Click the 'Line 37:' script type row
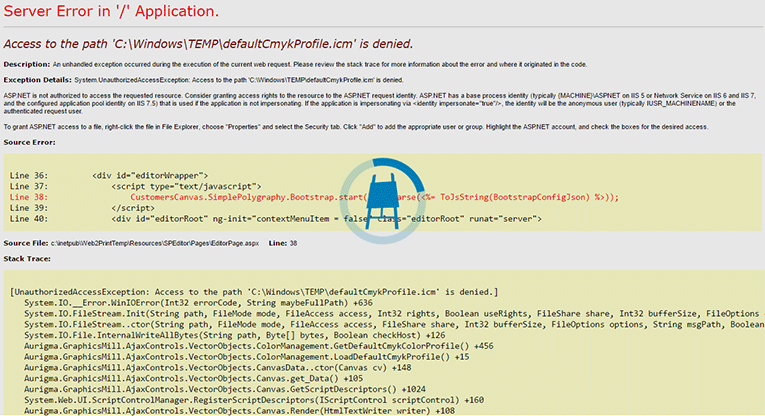 click(x=136, y=186)
